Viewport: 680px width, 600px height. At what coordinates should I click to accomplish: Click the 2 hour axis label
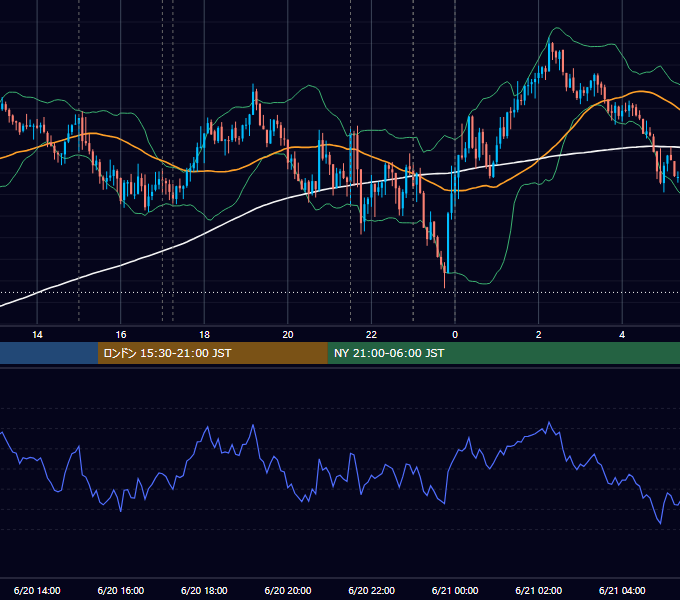tap(539, 335)
